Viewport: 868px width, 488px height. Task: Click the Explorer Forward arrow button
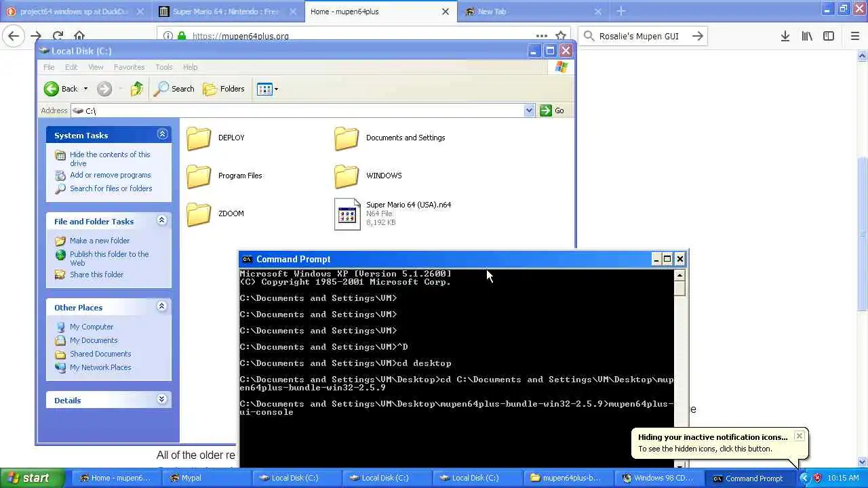click(104, 89)
